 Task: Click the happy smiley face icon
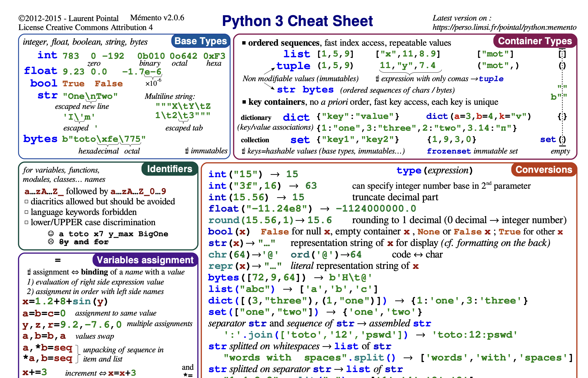(51, 233)
